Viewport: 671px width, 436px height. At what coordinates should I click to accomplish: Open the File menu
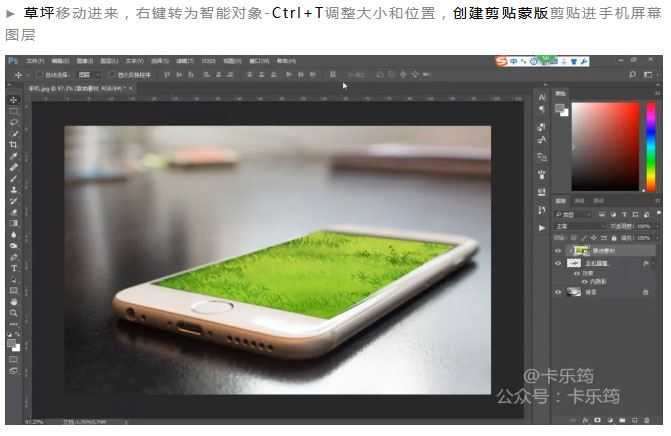tap(33, 61)
